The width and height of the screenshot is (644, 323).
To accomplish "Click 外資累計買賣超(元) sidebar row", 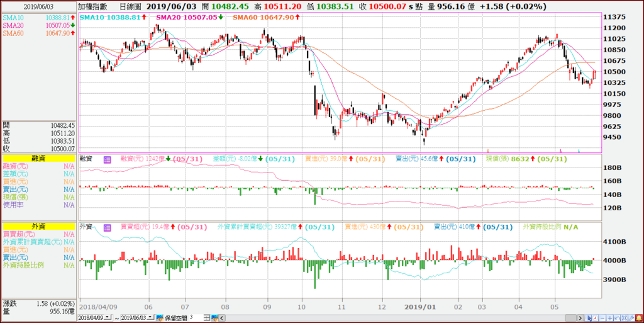I will pyautogui.click(x=38, y=242).
